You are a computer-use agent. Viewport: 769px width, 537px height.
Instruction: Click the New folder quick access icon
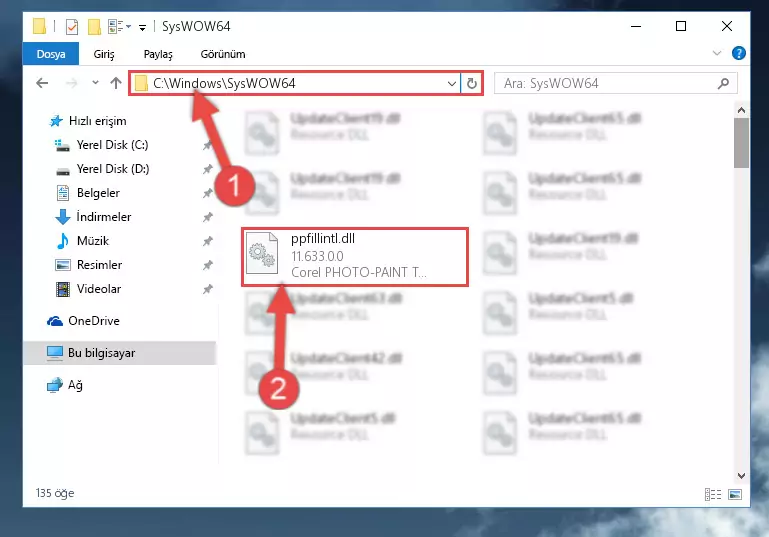(x=94, y=26)
